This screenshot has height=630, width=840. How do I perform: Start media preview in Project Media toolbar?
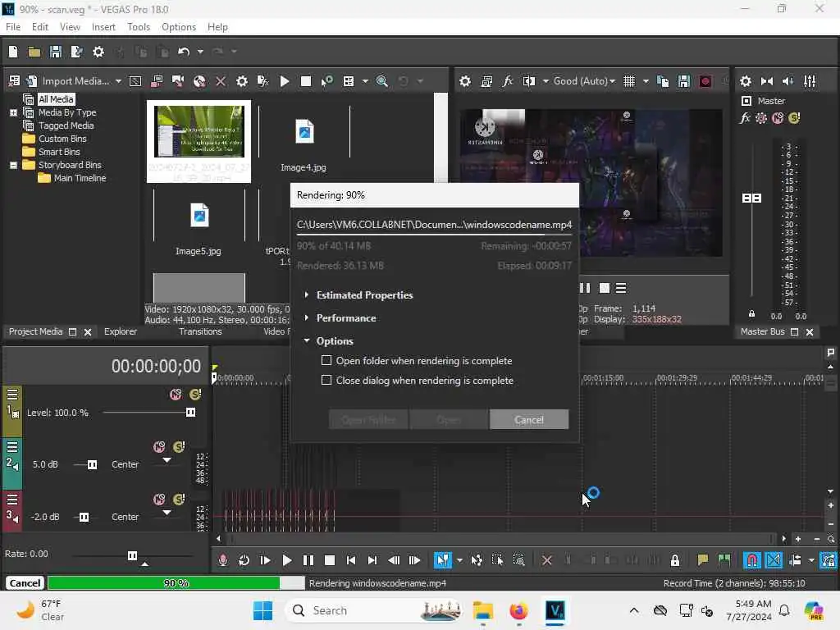[x=285, y=81]
